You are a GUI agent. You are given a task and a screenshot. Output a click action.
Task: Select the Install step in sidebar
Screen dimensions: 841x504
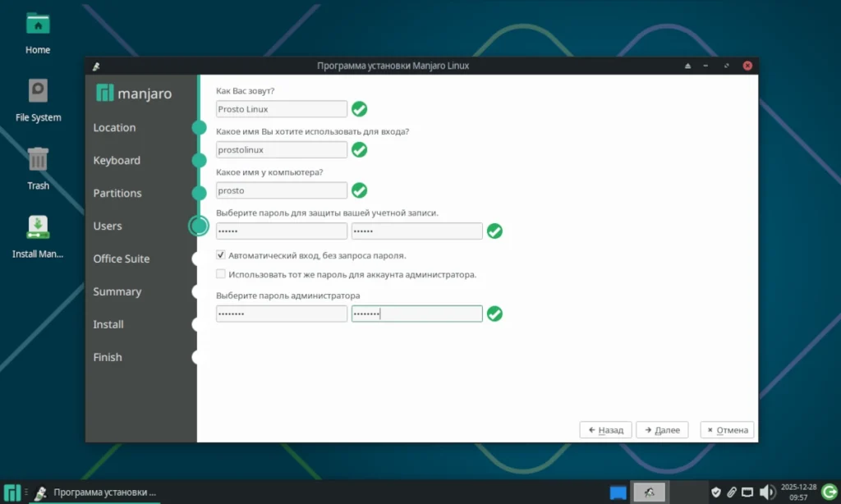pyautogui.click(x=108, y=324)
